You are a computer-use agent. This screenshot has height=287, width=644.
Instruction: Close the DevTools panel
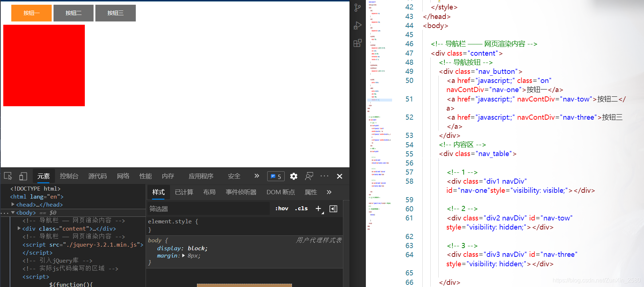click(x=340, y=176)
